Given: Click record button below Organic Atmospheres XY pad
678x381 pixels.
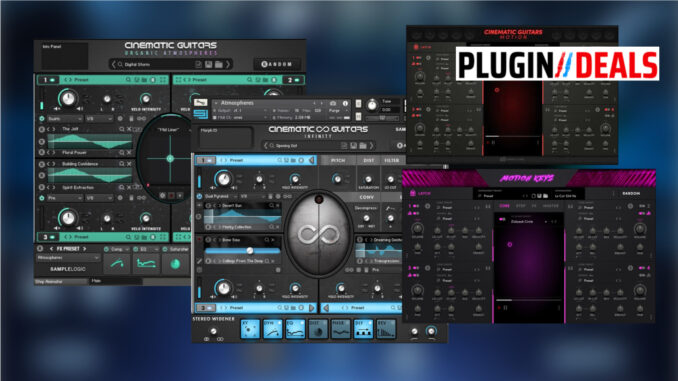Looking at the screenshot, I should [x=171, y=196].
